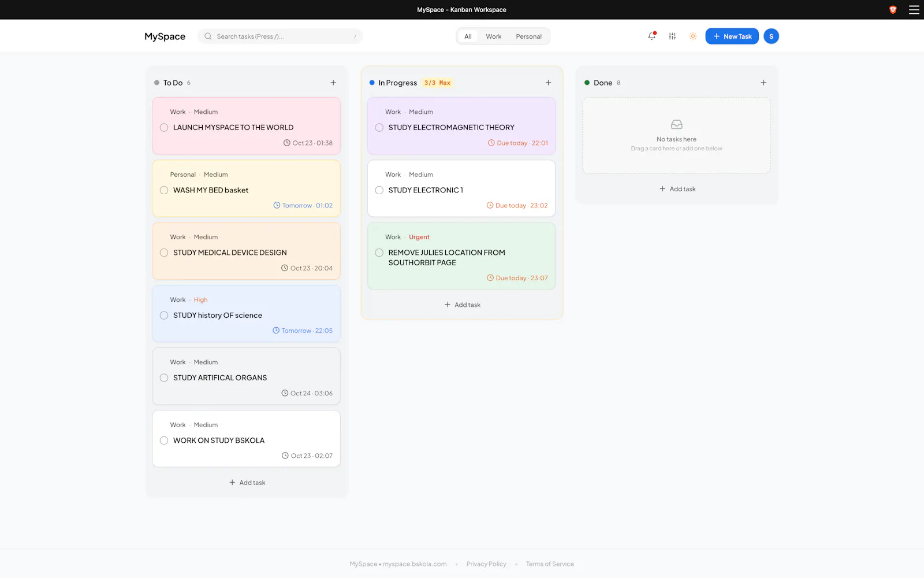The image size is (924, 578).
Task: Open the Privacy Policy link
Action: (x=486, y=564)
